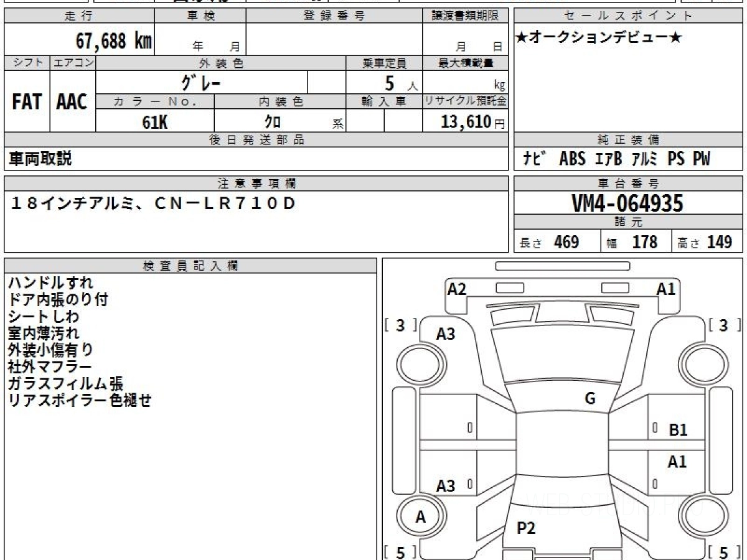
Task: Click the セールスポイント header
Action: point(628,16)
